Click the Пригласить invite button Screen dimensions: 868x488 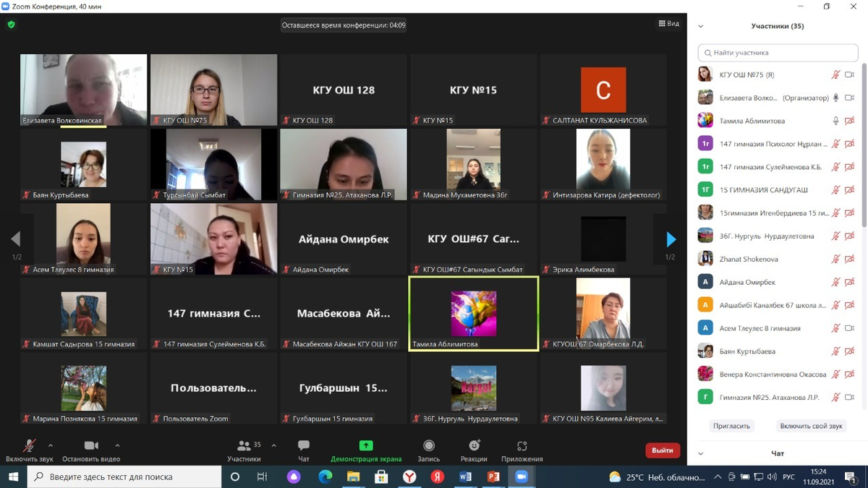[x=731, y=426]
